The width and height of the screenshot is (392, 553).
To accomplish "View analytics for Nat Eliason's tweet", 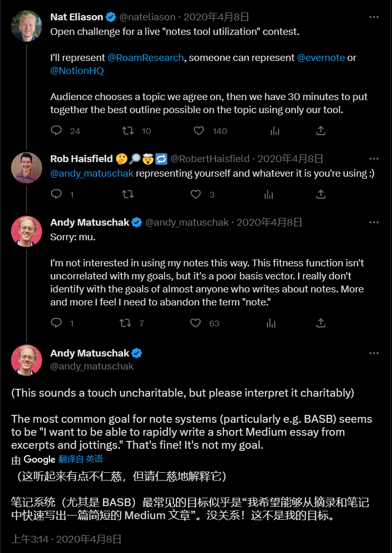I will click(275, 131).
